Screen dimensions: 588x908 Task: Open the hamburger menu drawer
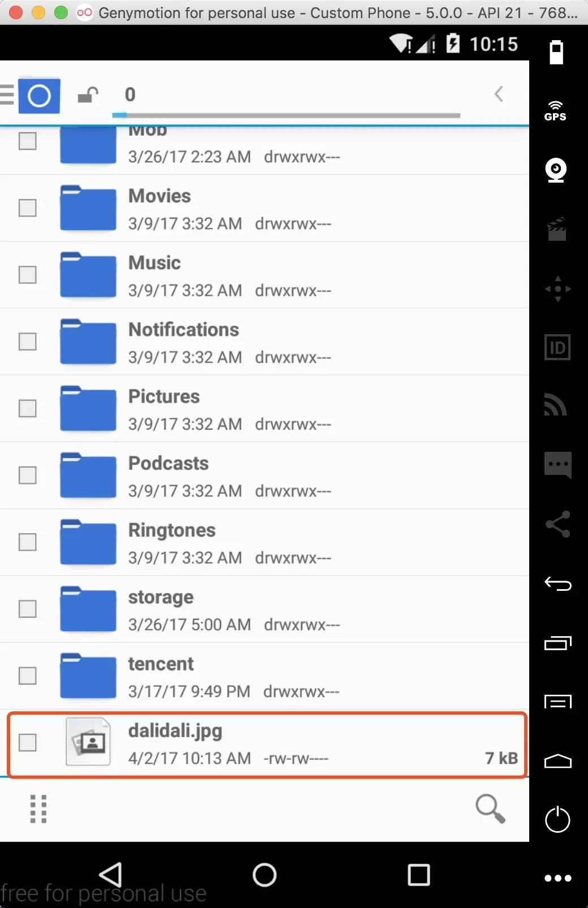(x=7, y=94)
